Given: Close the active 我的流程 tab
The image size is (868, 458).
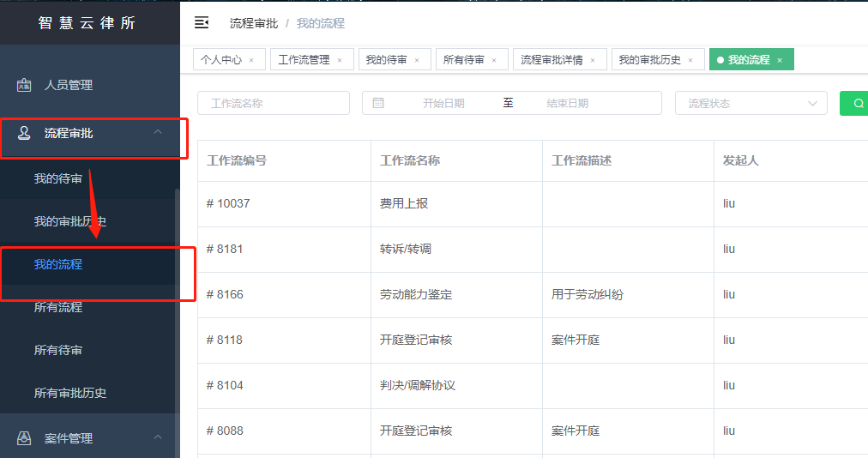Looking at the screenshot, I should 780,60.
